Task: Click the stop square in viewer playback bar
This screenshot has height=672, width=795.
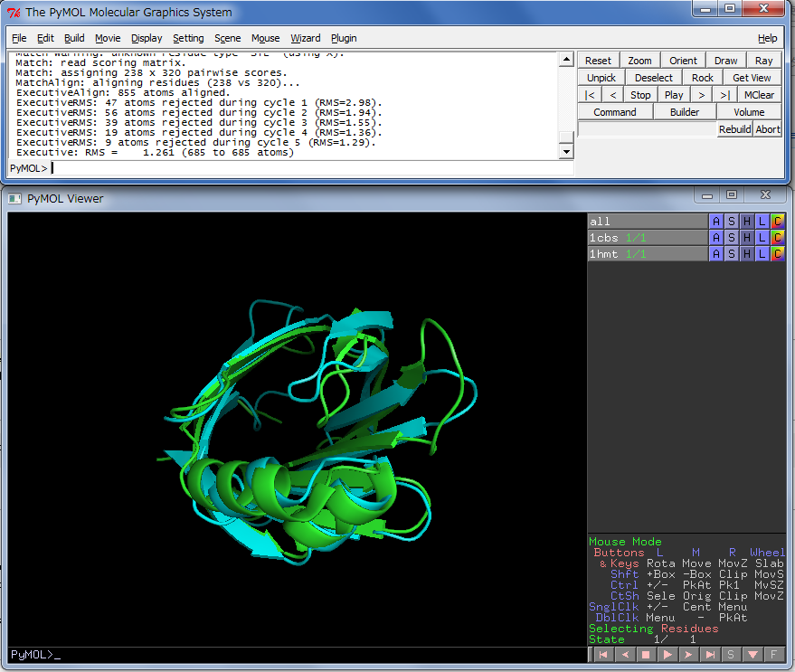Action: pos(646,654)
